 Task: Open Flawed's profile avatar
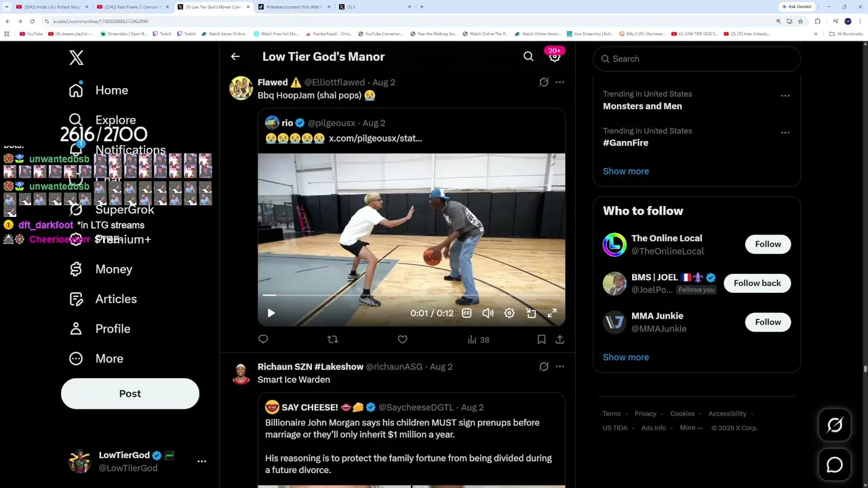point(241,89)
